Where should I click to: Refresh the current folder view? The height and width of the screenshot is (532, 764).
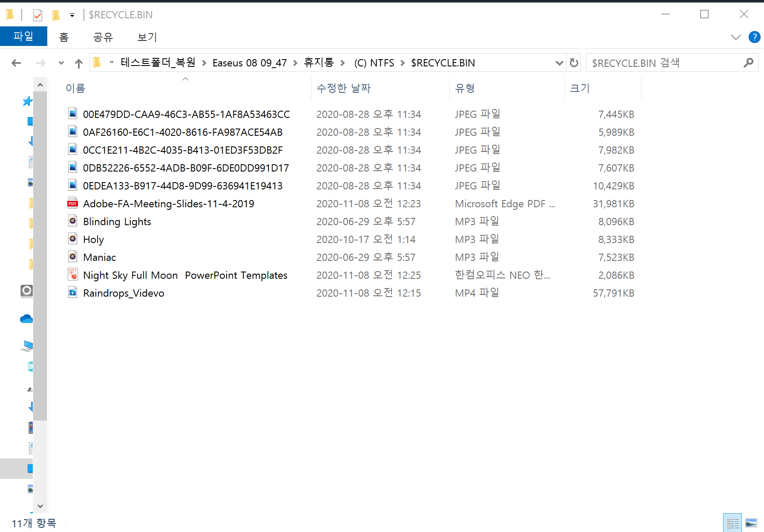574,63
